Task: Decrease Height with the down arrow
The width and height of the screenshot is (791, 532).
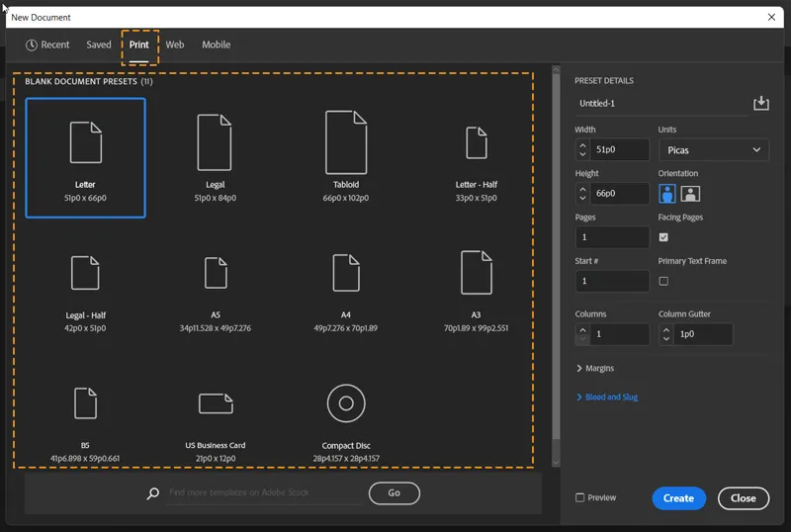Action: pyautogui.click(x=582, y=199)
